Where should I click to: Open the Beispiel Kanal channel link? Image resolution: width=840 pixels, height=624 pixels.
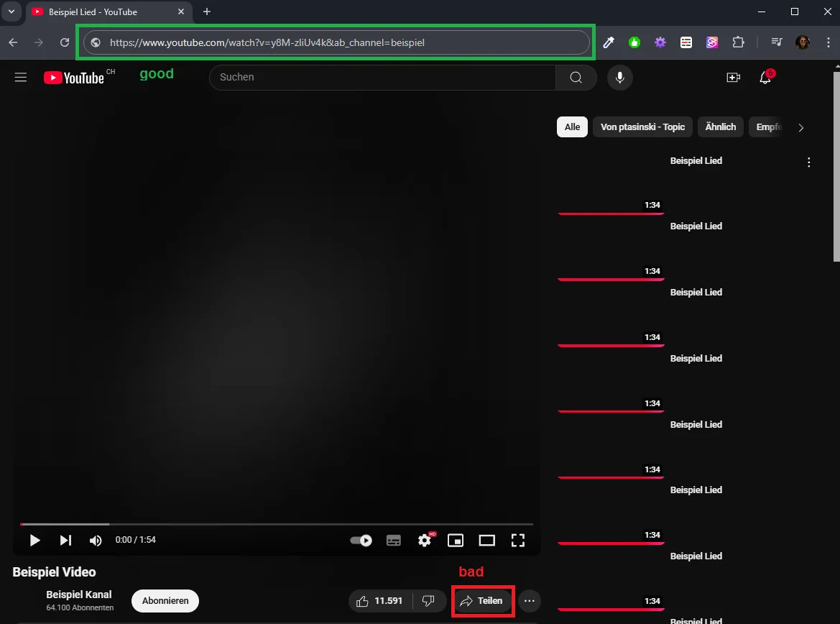tap(79, 595)
